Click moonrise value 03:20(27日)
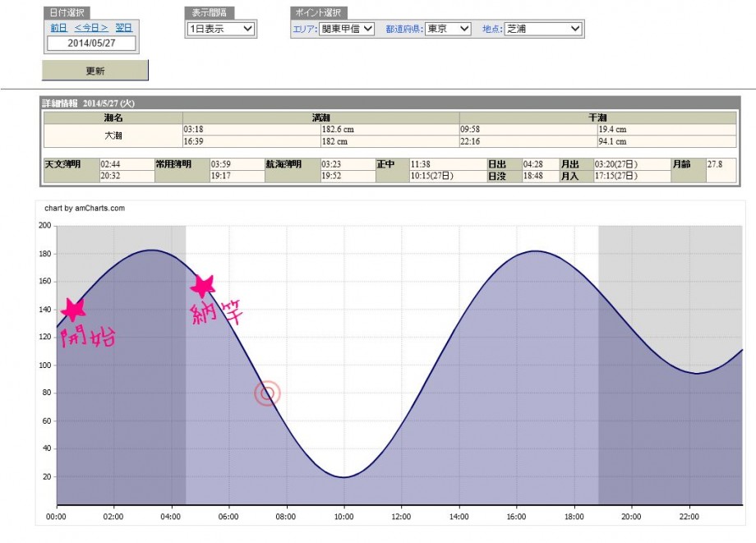Image resolution: width=756 pixels, height=543 pixels. click(x=632, y=163)
